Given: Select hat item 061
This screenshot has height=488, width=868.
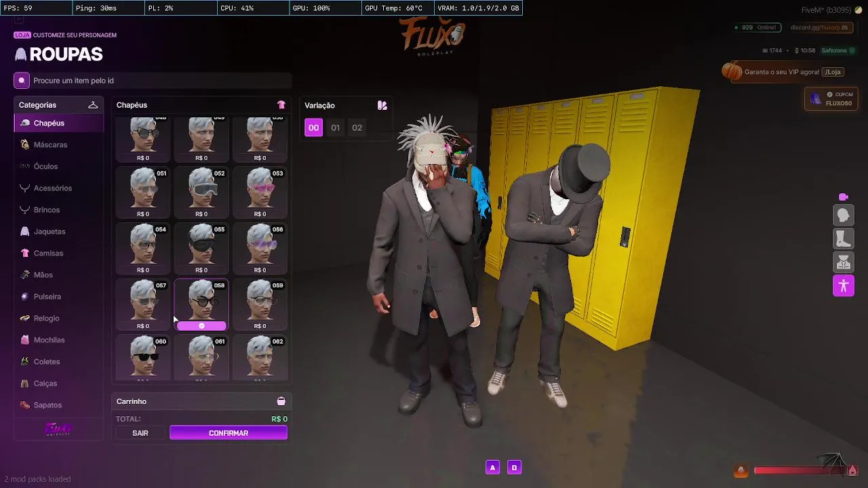Looking at the screenshot, I should tap(201, 358).
